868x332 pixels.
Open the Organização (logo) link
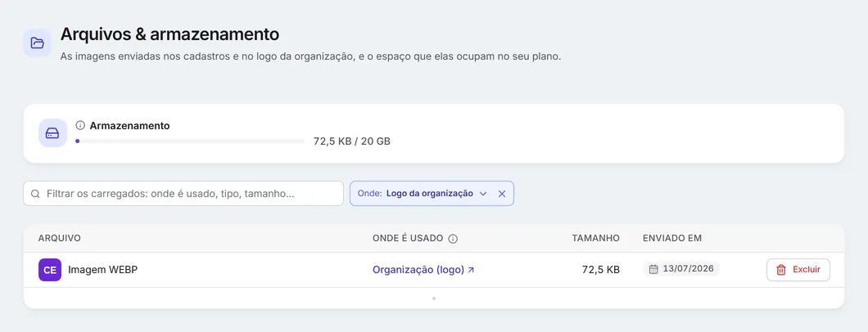pos(423,270)
